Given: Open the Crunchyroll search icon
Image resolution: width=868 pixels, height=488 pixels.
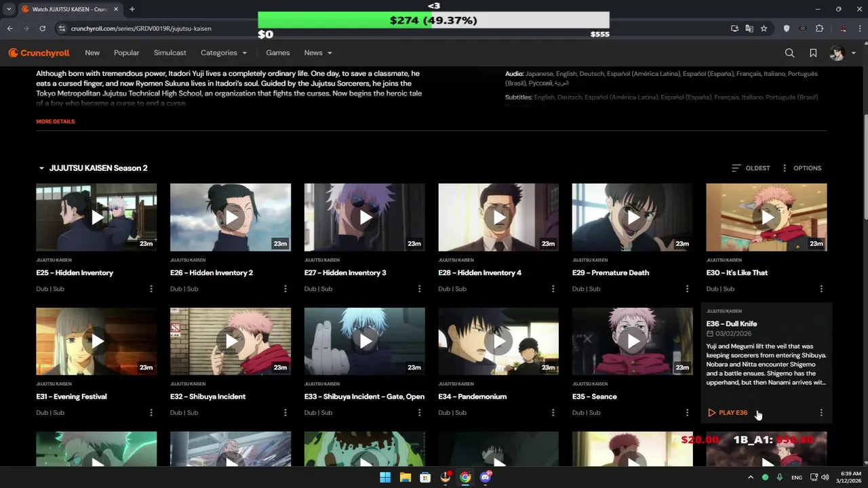Looking at the screenshot, I should pyautogui.click(x=789, y=53).
